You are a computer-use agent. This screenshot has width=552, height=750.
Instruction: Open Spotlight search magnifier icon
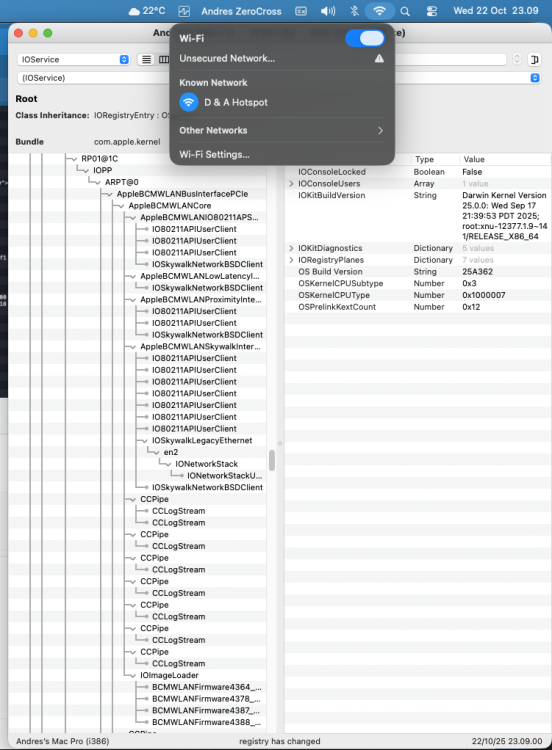click(x=405, y=11)
